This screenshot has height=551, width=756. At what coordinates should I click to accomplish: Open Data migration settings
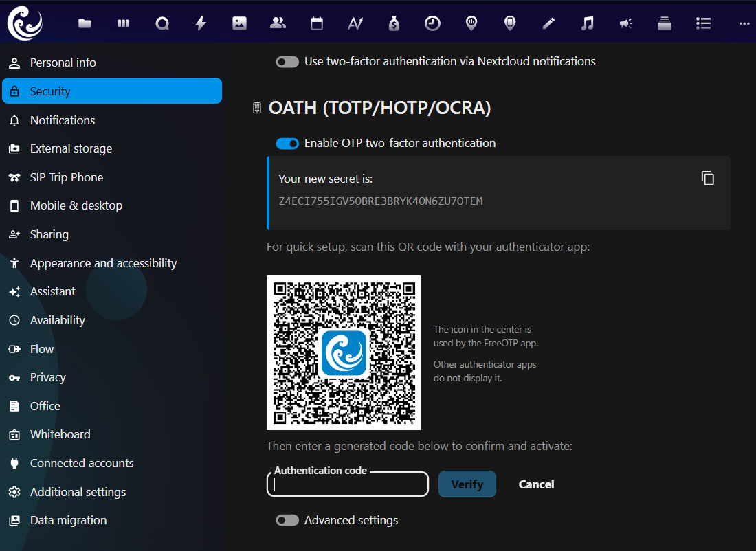112,520
